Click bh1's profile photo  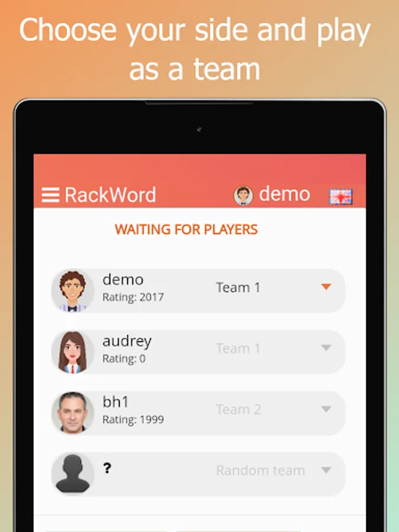pyautogui.click(x=72, y=413)
